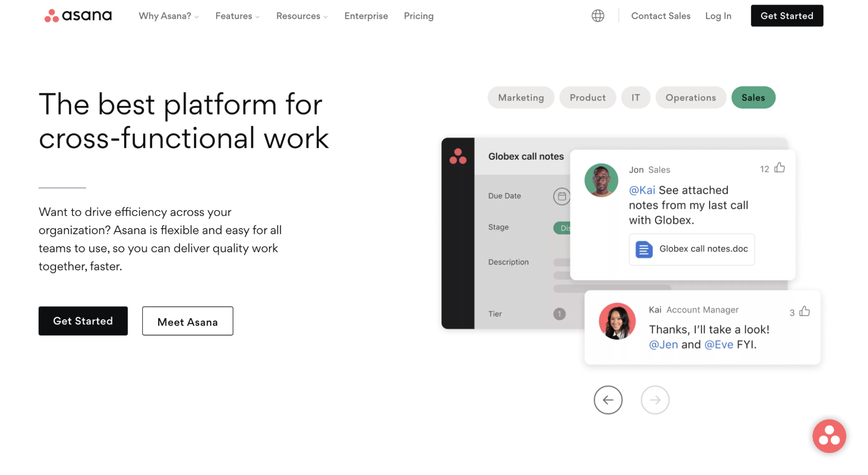The image size is (868, 475).
Task: Toggle the Operations category pill
Action: coord(690,97)
